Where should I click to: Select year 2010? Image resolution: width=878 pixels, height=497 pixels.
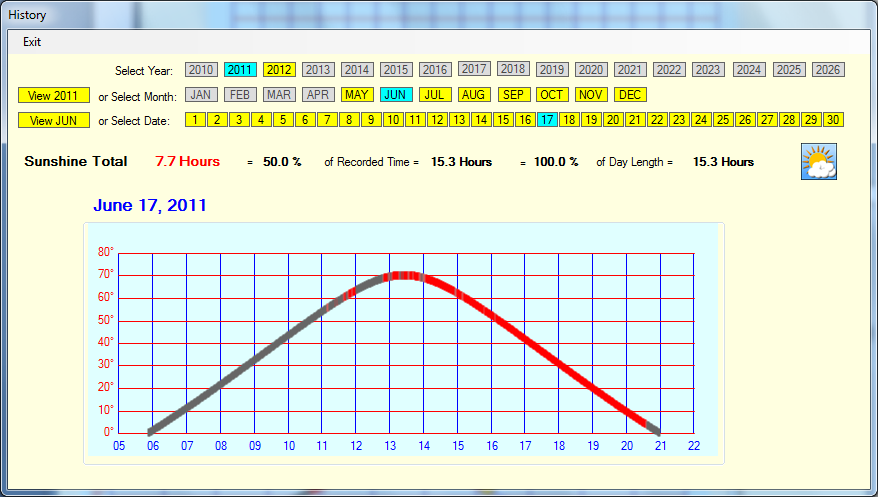click(x=201, y=69)
